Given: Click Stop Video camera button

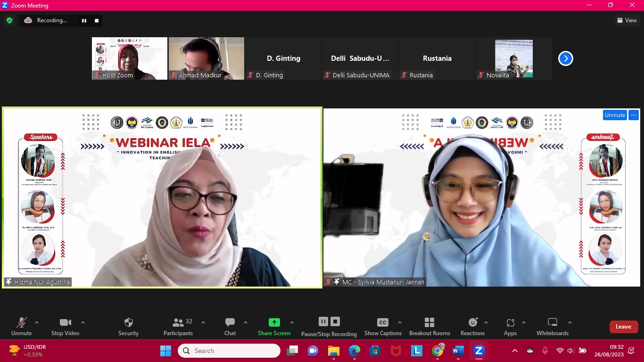Looking at the screenshot, I should pyautogui.click(x=65, y=327).
